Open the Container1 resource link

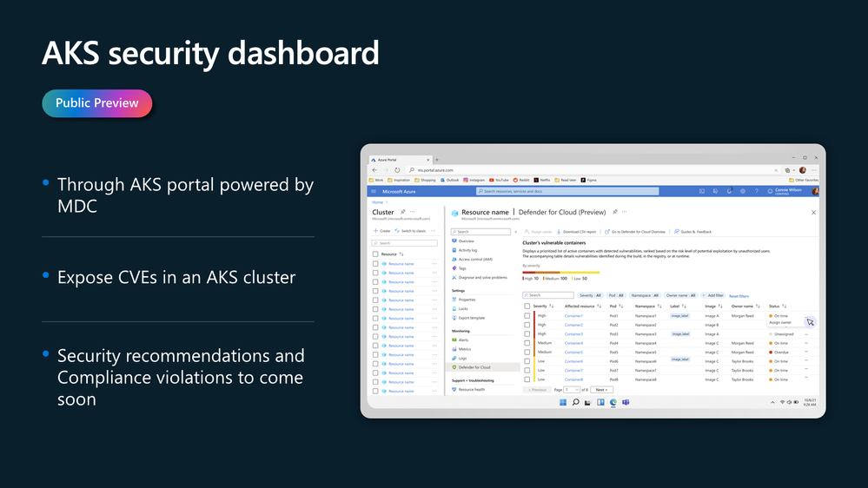pos(573,316)
